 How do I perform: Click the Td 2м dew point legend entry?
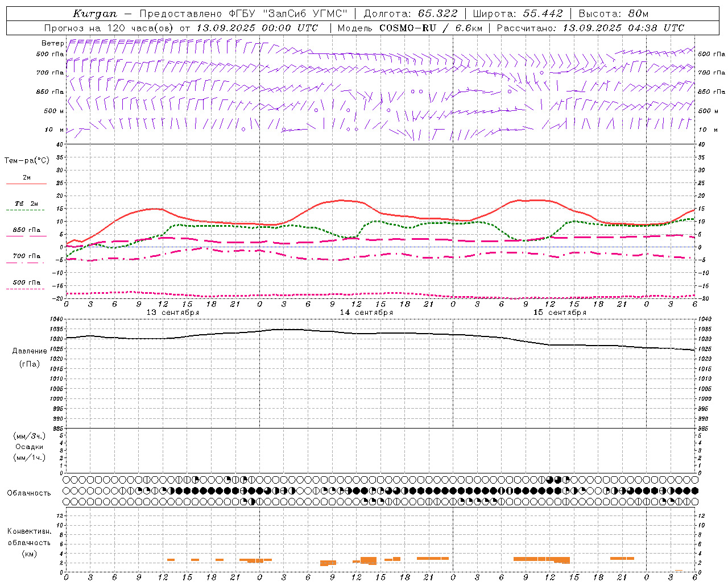click(27, 203)
